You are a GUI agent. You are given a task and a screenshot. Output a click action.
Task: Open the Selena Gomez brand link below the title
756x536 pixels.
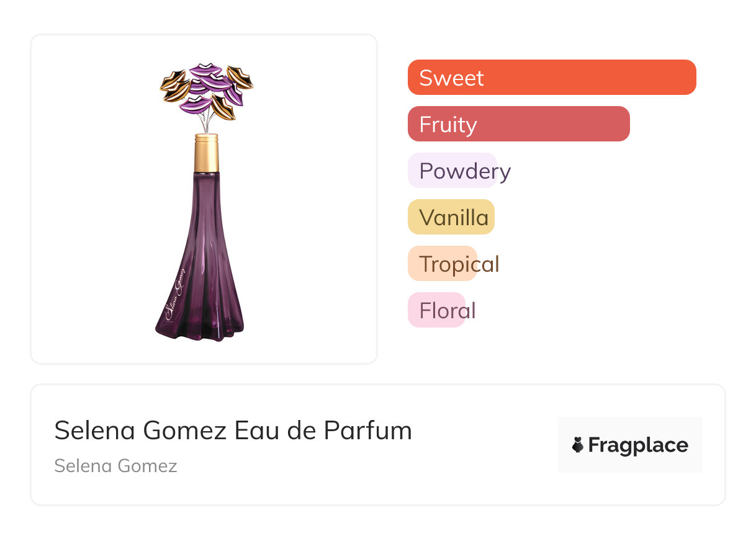tap(115, 466)
